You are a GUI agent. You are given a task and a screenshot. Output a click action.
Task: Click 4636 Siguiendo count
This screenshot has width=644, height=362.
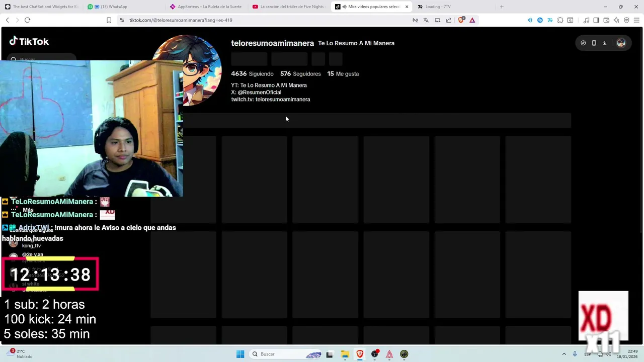tap(252, 74)
